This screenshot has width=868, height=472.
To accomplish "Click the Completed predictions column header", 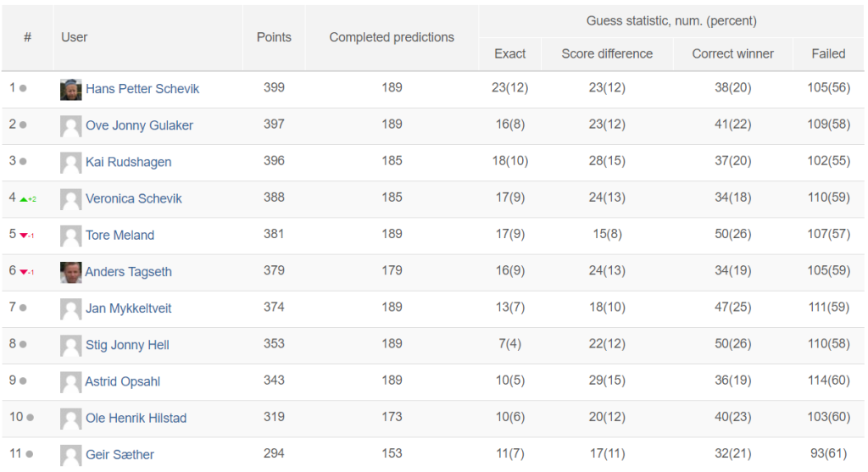I will tap(392, 37).
